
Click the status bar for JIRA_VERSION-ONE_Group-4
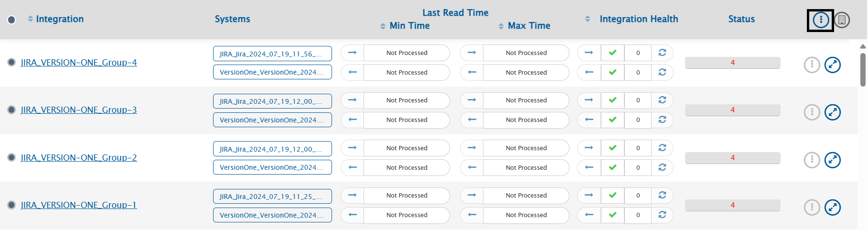[x=732, y=63]
